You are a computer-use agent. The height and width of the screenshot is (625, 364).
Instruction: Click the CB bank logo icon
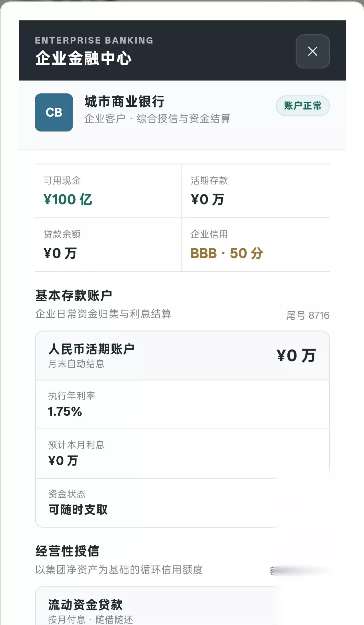[54, 112]
